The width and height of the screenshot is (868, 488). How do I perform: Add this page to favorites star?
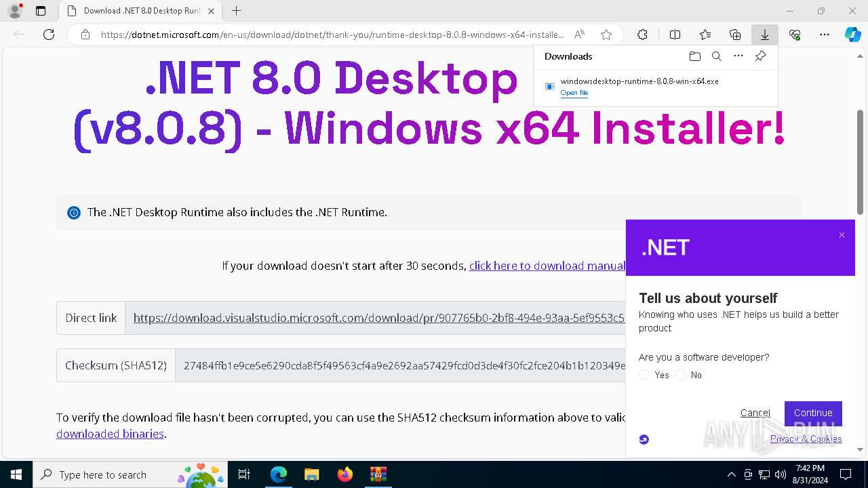pyautogui.click(x=606, y=35)
